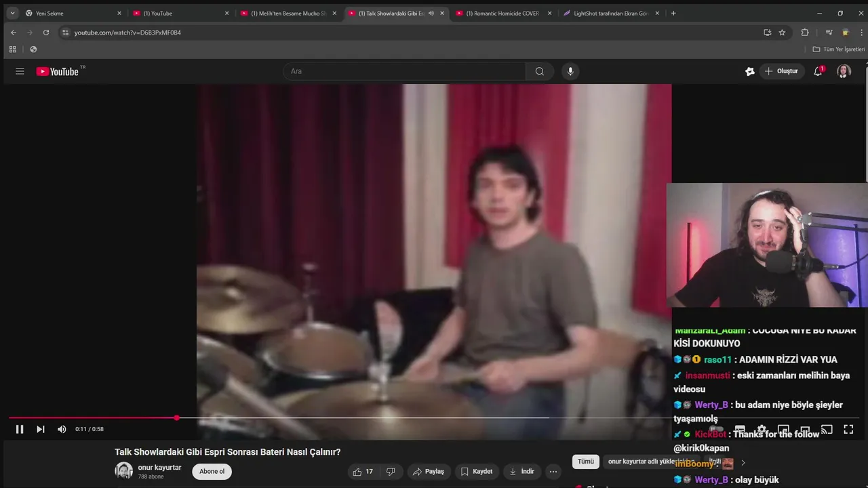Click the İndir download button
The width and height of the screenshot is (868, 488).
(522, 472)
